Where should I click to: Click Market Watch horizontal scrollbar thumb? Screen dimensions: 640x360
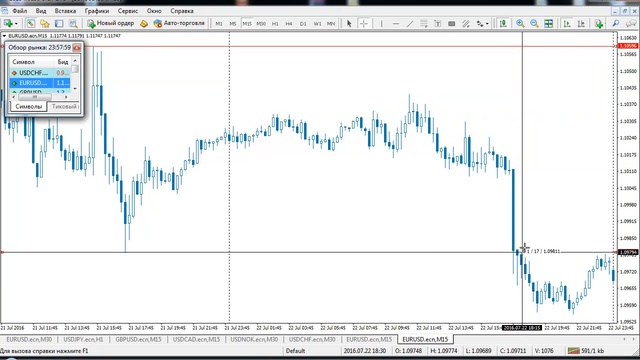[x=35, y=97]
